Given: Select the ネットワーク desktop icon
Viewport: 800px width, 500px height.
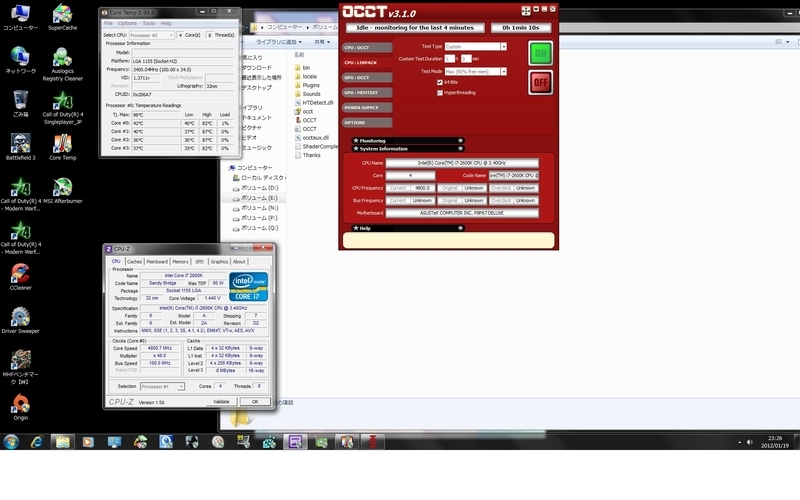Looking at the screenshot, I should tap(20, 60).
